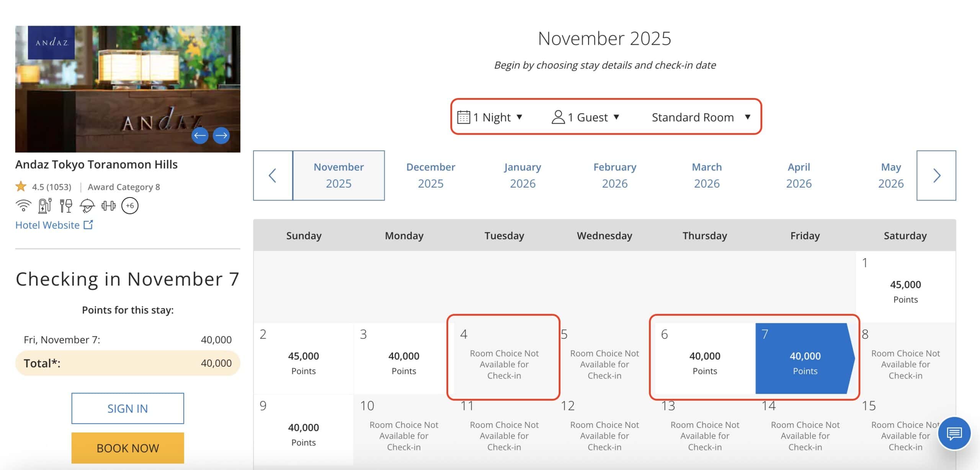Image resolution: width=980 pixels, height=470 pixels.
Task: Select the EV charging station amenity icon
Action: pos(44,206)
